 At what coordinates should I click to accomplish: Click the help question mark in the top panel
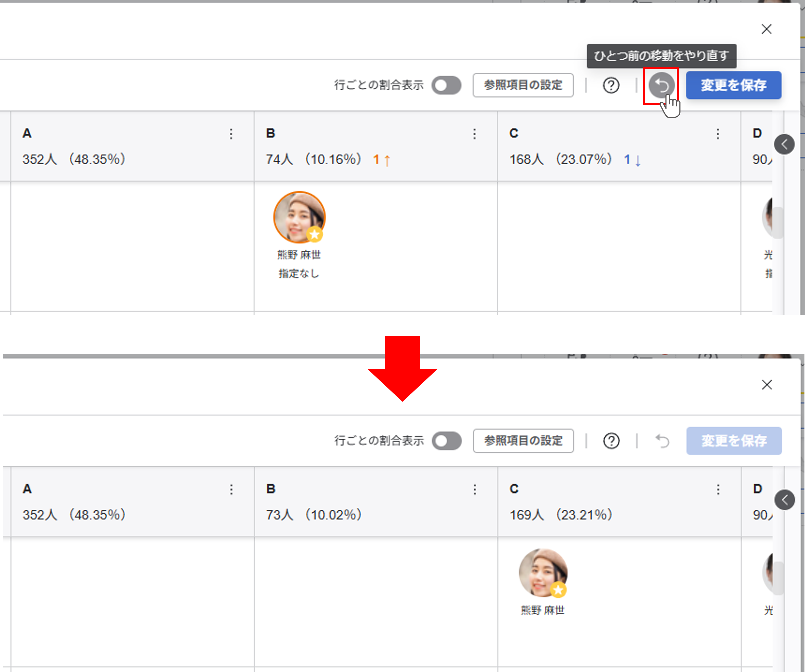click(x=611, y=85)
